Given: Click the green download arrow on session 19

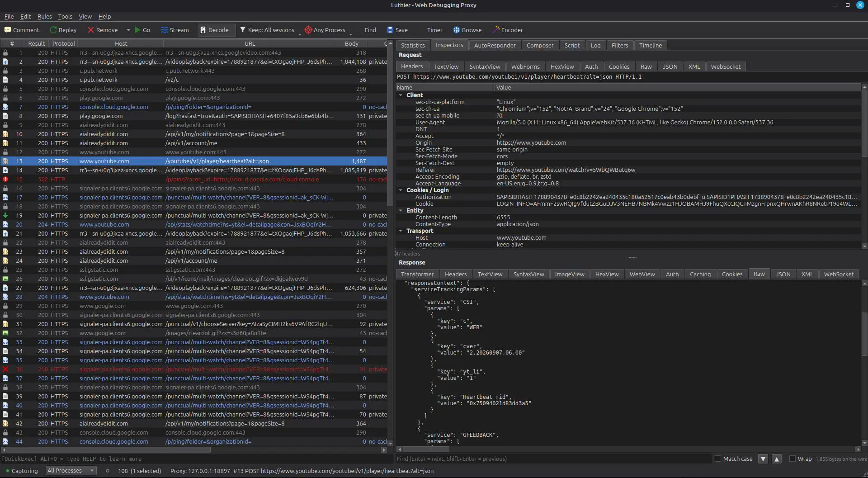Looking at the screenshot, I should click(5, 215).
